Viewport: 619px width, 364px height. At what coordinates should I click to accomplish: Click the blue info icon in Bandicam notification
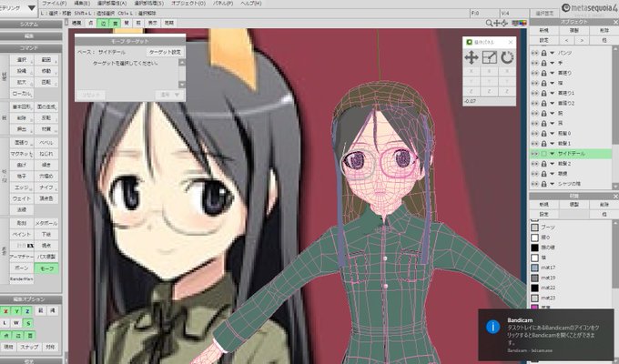tap(492, 327)
